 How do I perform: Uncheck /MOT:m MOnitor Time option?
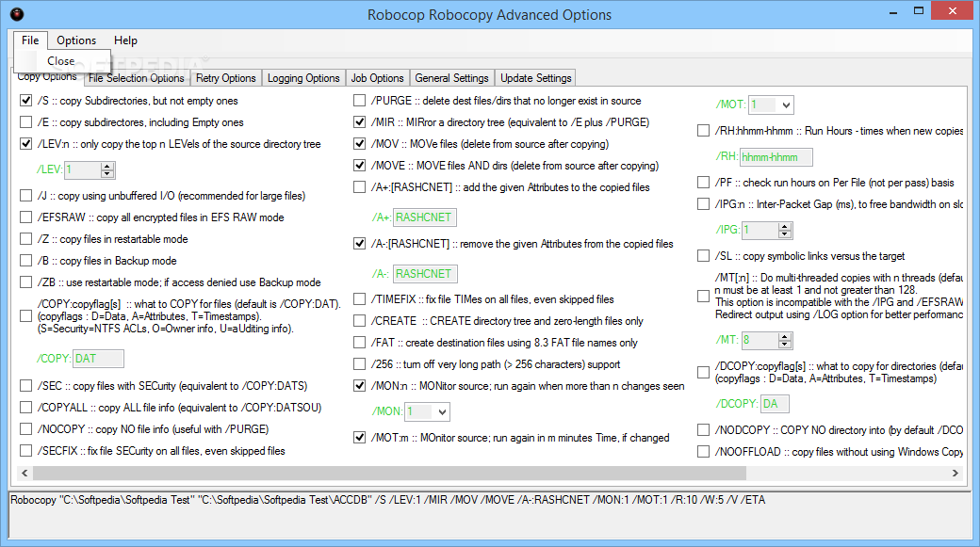click(x=359, y=438)
